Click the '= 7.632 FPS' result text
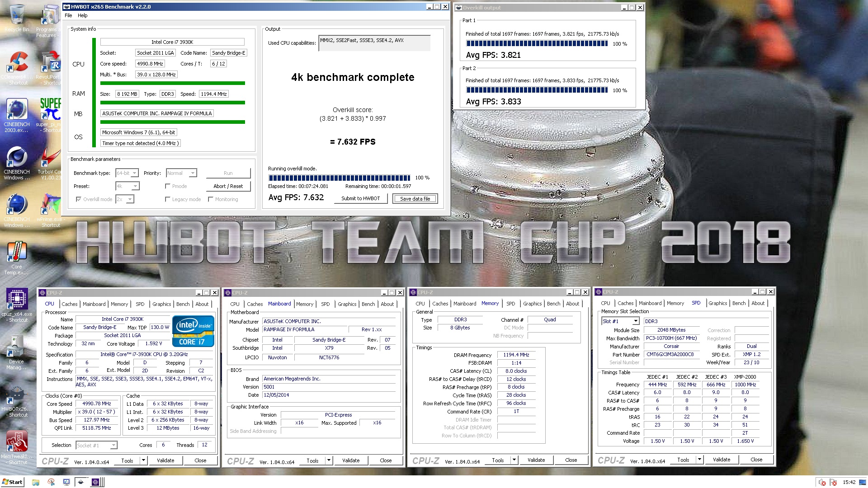This screenshot has width=868, height=488. coord(353,142)
